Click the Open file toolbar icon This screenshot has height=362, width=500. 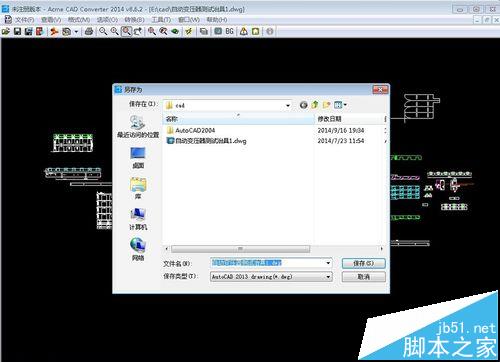click(x=6, y=31)
